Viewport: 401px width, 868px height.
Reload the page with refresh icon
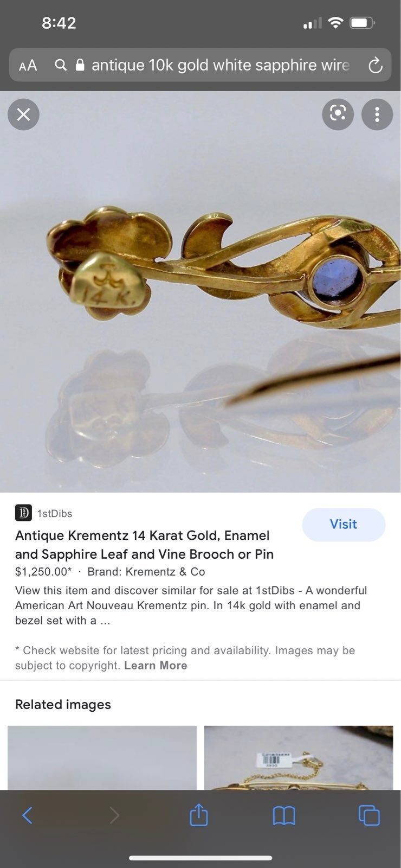(x=375, y=66)
